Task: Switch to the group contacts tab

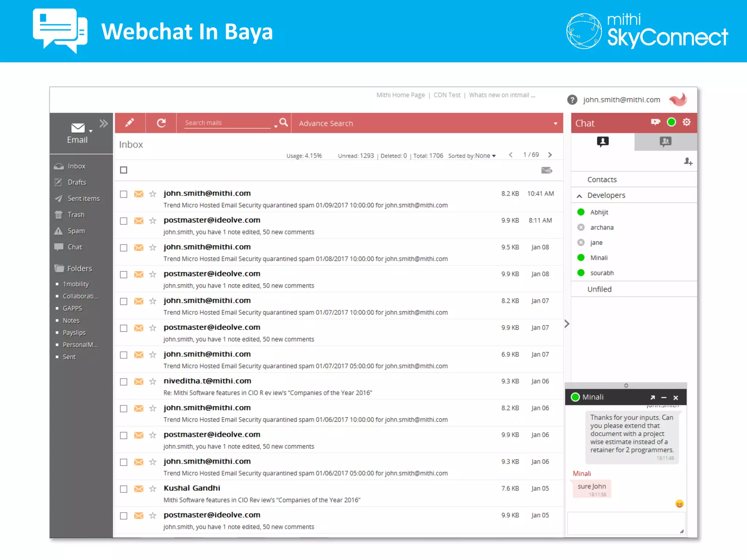Action: pos(665,141)
